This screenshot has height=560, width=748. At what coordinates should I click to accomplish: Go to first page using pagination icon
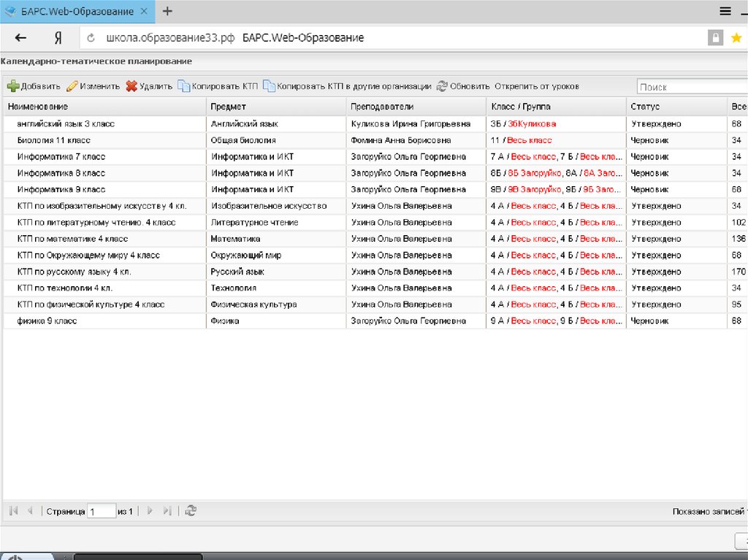(x=14, y=511)
